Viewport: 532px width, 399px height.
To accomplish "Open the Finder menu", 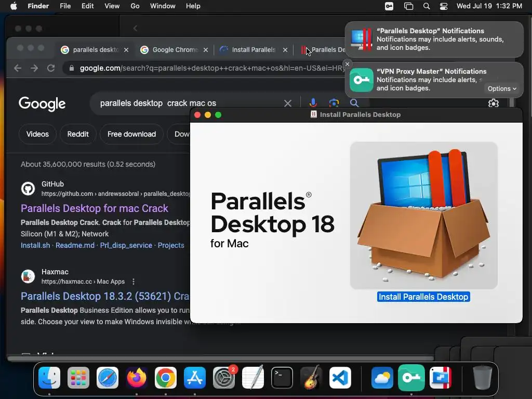I will (x=38, y=6).
